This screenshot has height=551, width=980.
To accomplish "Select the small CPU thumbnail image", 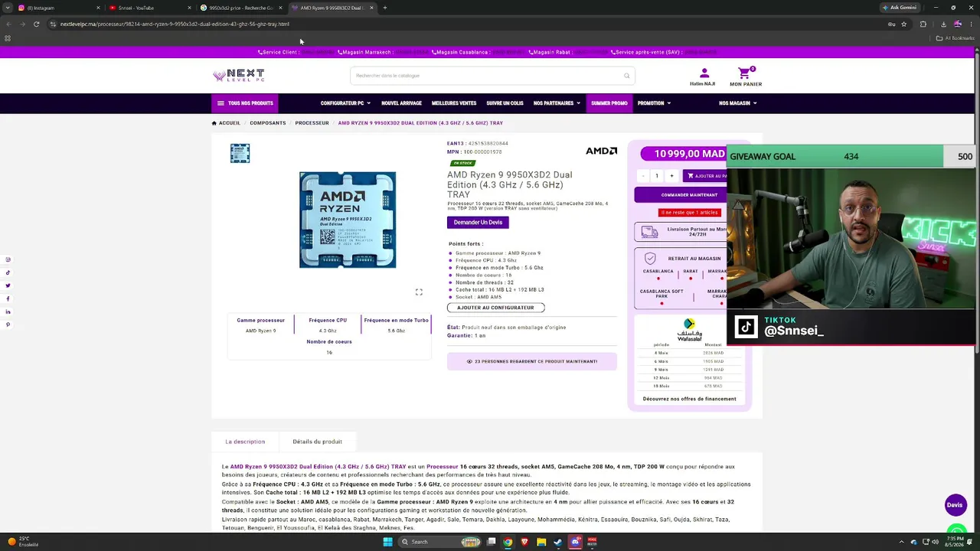I will (240, 153).
